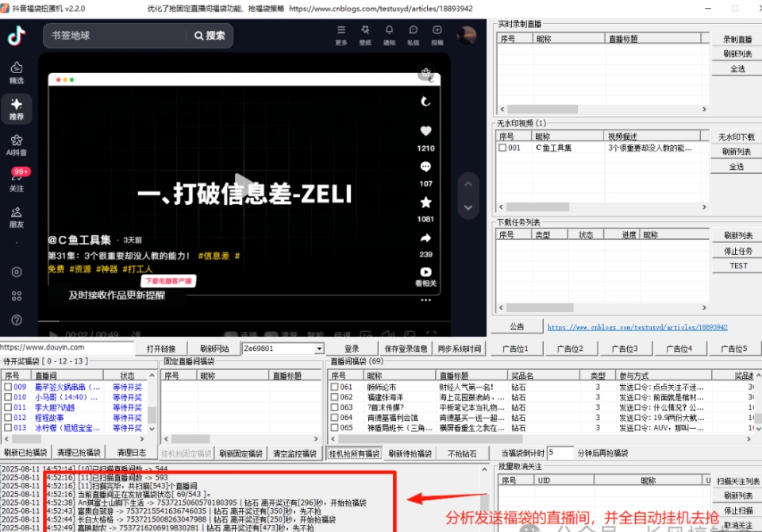The width and height of the screenshot is (762, 532).
Task: Open the four-dots apps sidebar icon
Action: [17, 295]
